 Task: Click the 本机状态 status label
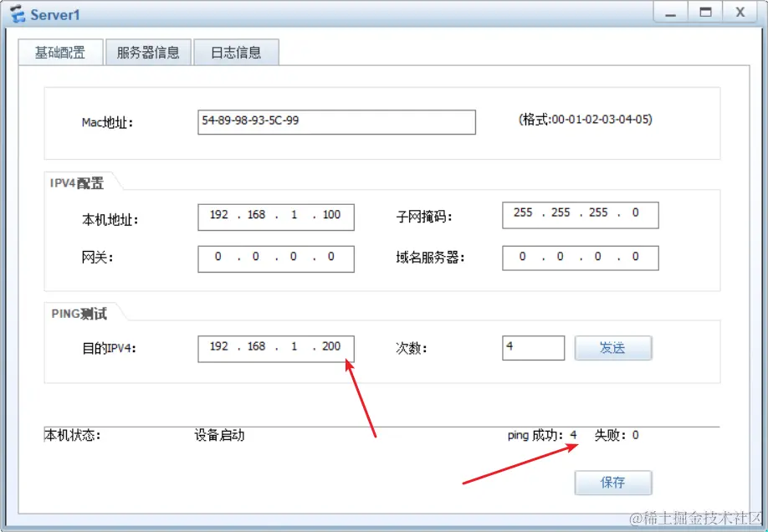tap(73, 435)
